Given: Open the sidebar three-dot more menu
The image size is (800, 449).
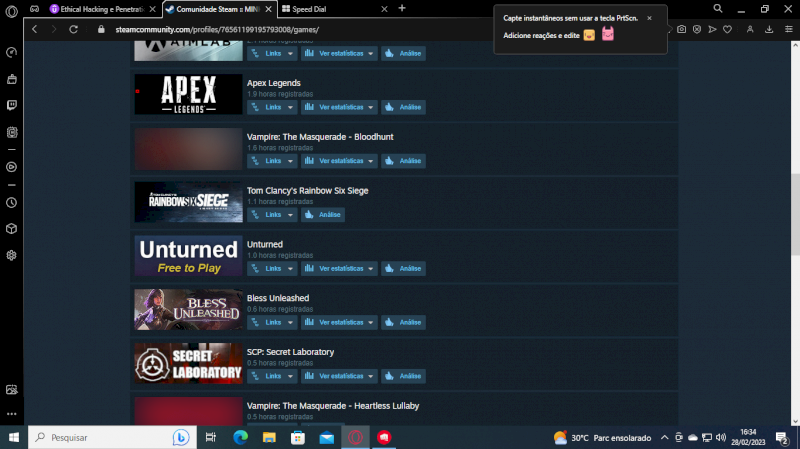Looking at the screenshot, I should click(x=11, y=414).
